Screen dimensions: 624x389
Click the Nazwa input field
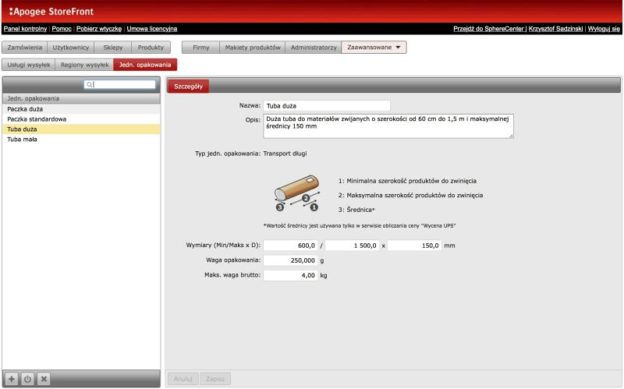tap(326, 106)
